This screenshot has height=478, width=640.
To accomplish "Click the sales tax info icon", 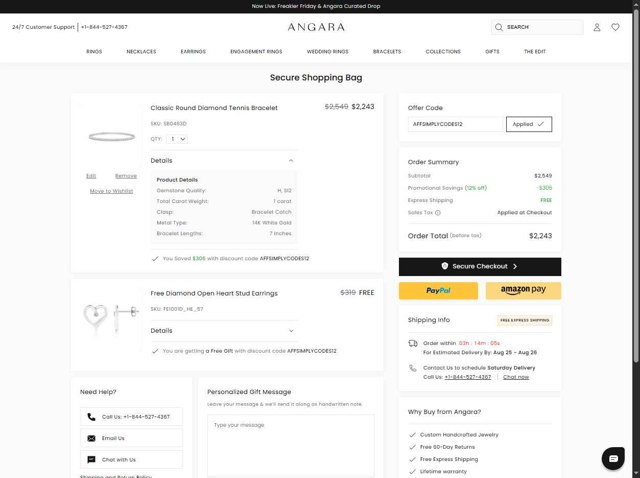I will click(x=438, y=213).
